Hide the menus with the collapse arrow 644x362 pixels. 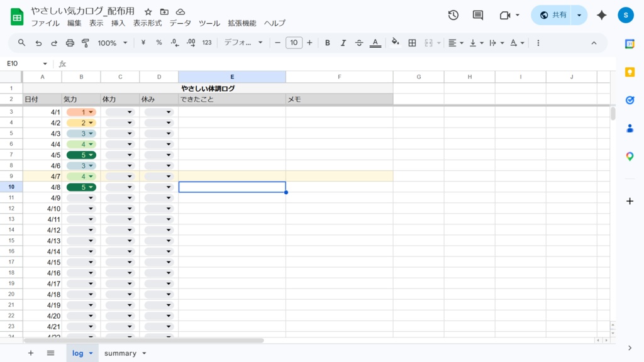[x=594, y=43]
